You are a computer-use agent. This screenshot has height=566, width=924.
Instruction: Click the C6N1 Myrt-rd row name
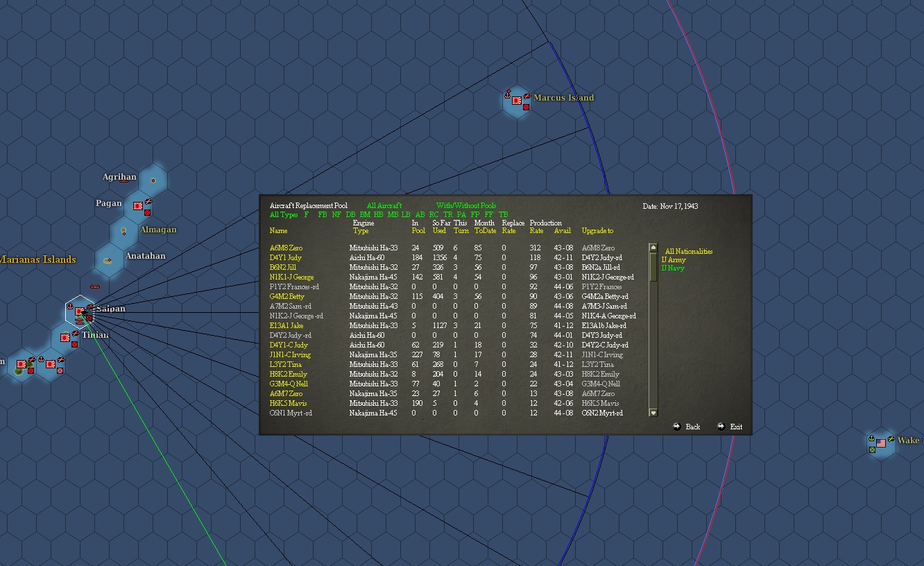(x=291, y=413)
